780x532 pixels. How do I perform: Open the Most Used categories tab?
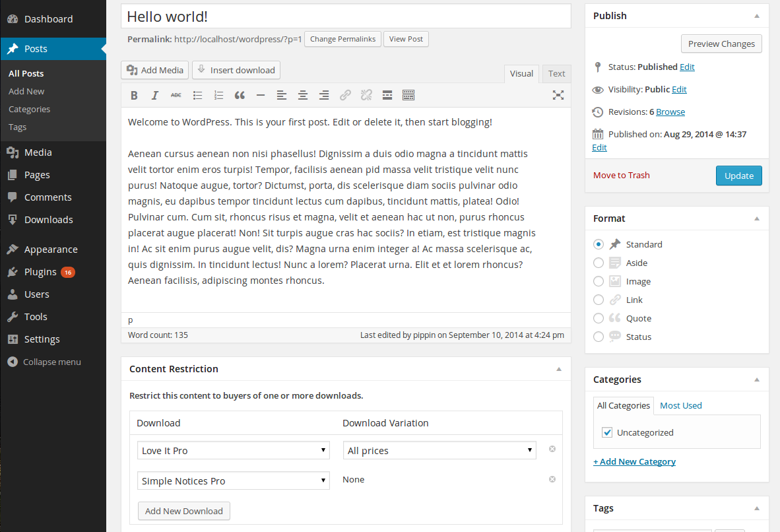tap(680, 405)
